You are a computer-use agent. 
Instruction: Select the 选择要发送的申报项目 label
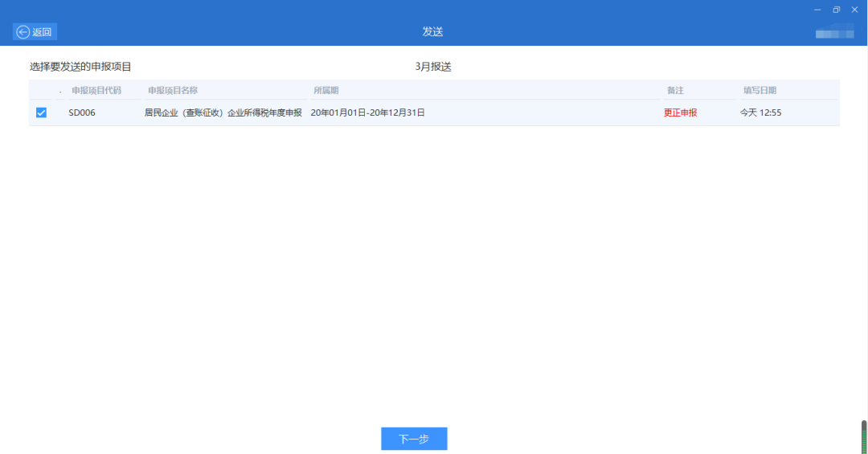tap(80, 67)
